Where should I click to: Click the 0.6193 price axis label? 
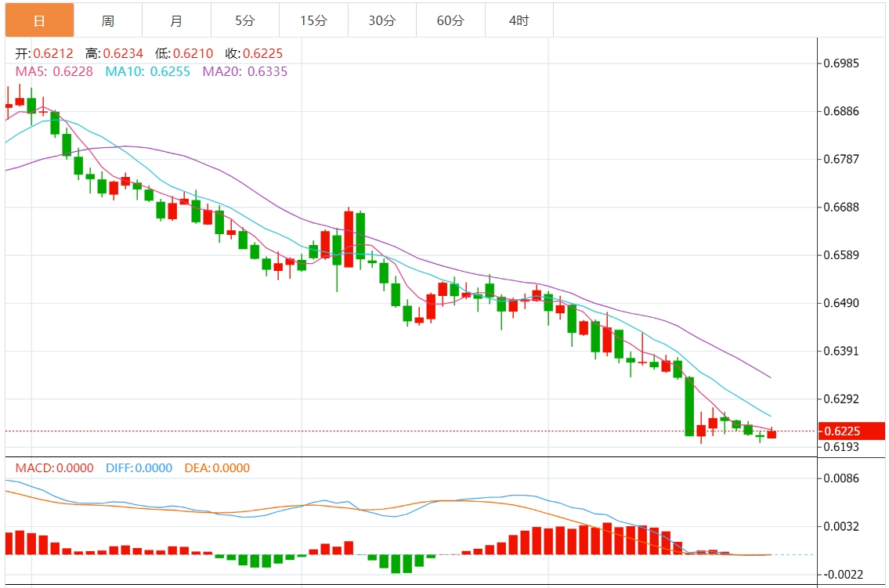(841, 447)
